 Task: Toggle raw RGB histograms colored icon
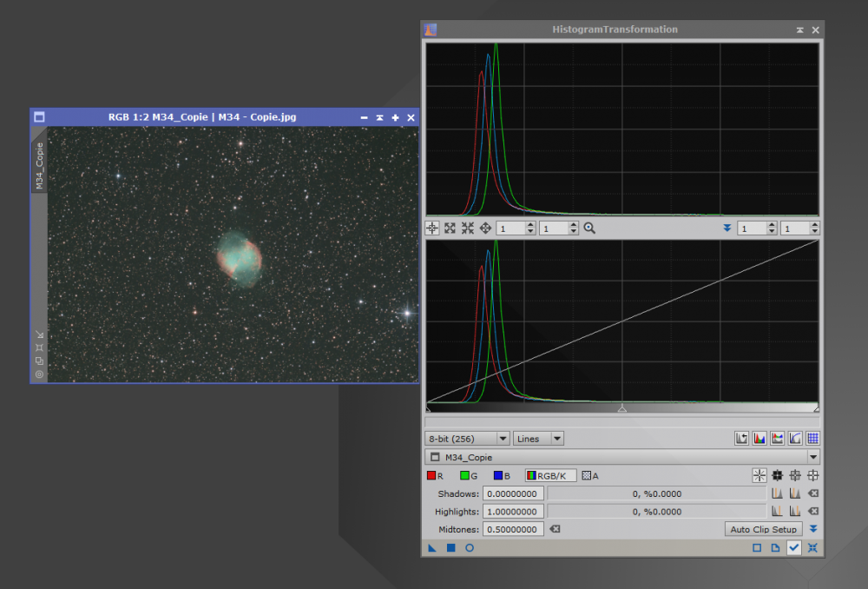(759, 439)
